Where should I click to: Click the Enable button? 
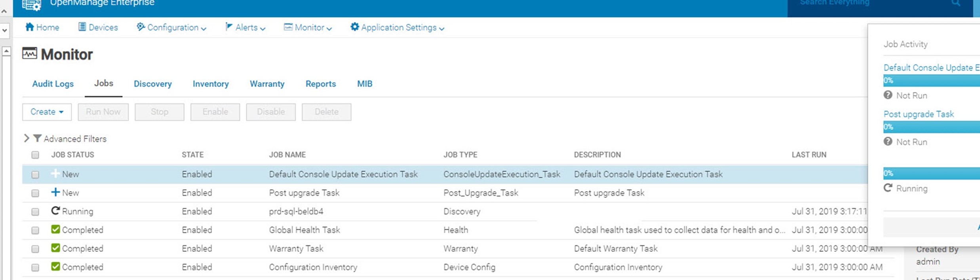215,112
